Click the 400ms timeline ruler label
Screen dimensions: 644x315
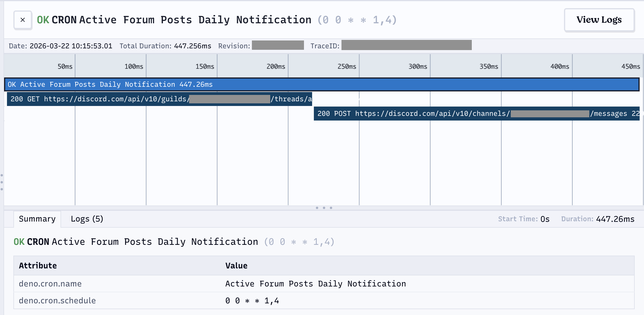tap(560, 67)
